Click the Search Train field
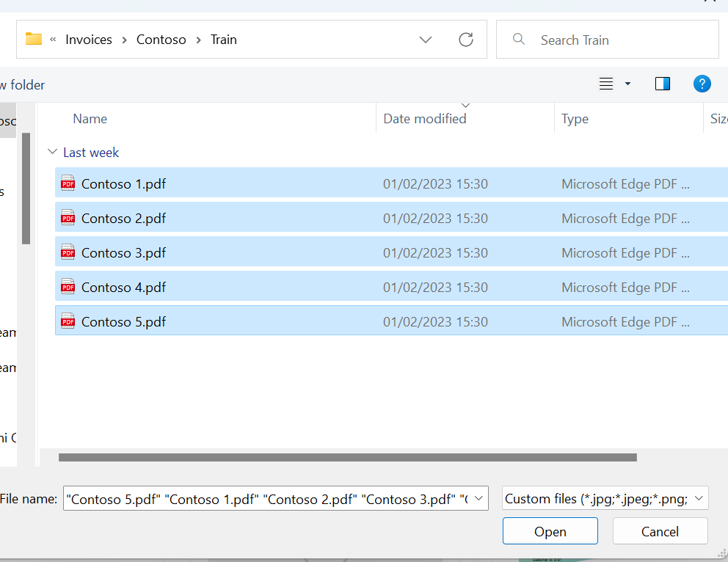Viewport: 728px width, 562px height. coord(608,40)
